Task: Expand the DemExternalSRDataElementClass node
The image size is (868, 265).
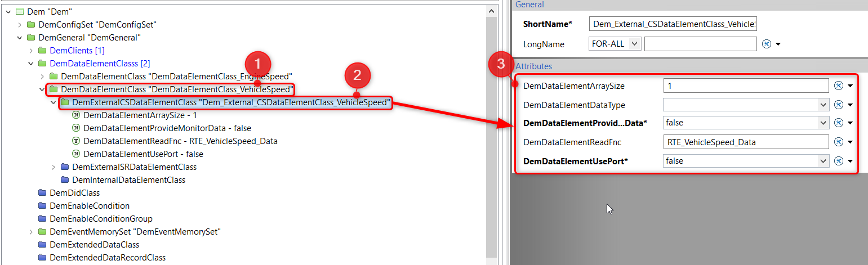Action: 54,167
